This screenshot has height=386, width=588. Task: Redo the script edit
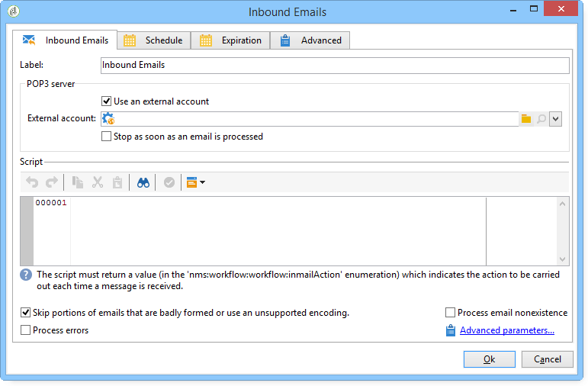(51, 182)
